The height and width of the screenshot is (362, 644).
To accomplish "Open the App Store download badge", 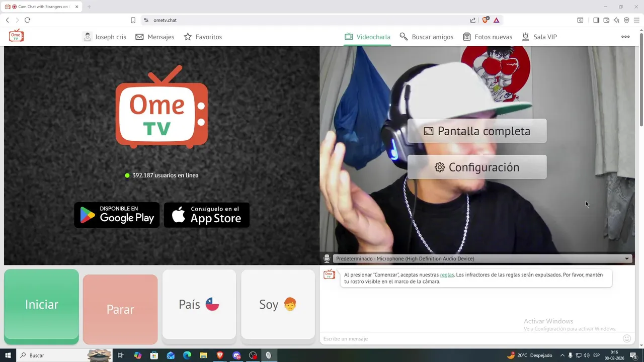I will [x=207, y=215].
